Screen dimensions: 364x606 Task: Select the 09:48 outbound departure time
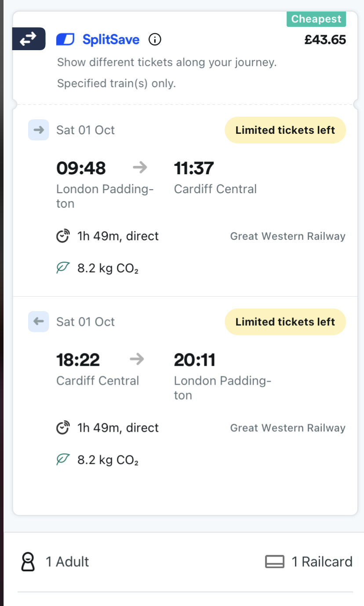coord(81,168)
